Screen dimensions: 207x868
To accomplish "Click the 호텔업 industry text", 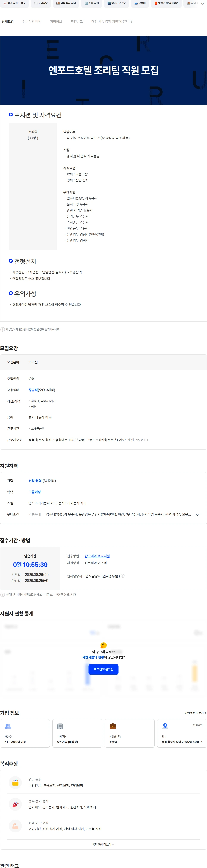I will click(x=113, y=742).
